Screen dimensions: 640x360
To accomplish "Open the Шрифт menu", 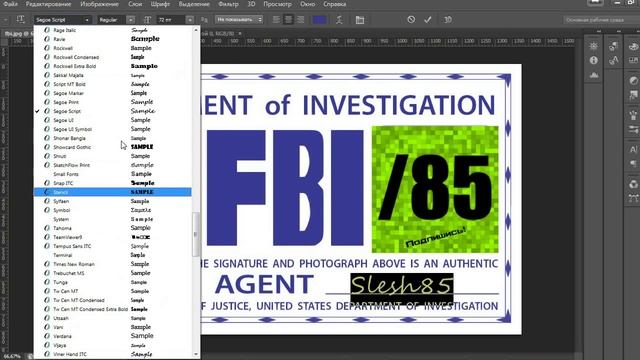I will pos(160,4).
